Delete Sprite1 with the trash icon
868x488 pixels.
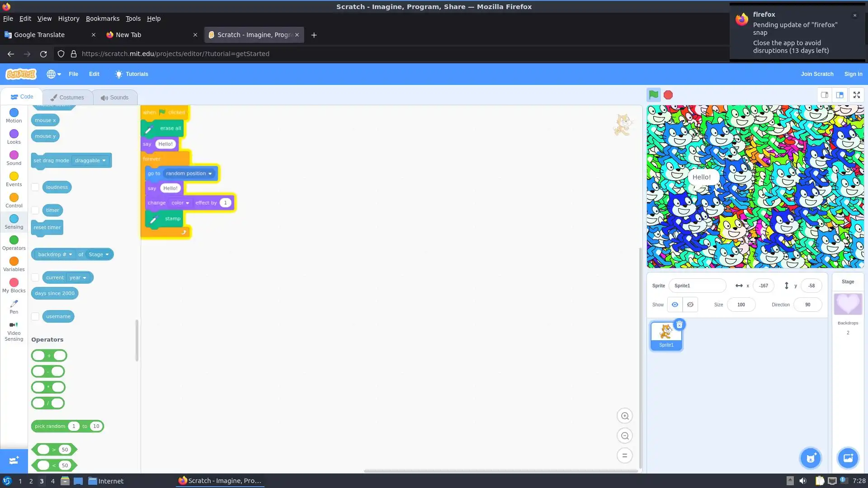pos(679,324)
